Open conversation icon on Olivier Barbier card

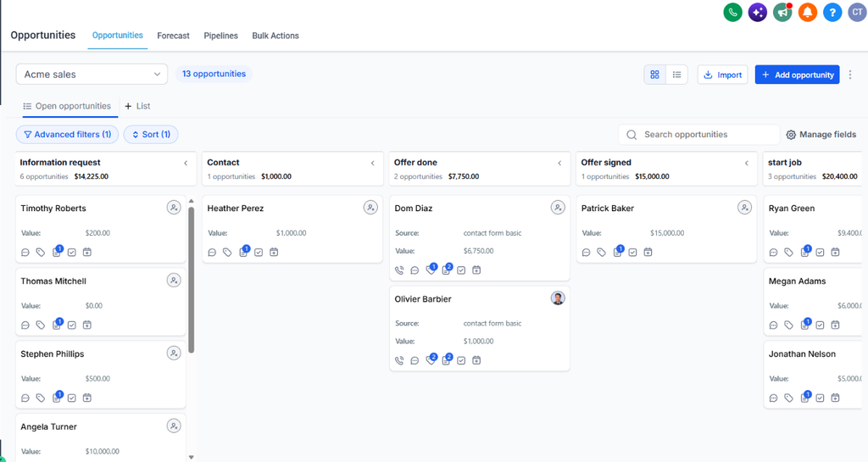pos(415,360)
